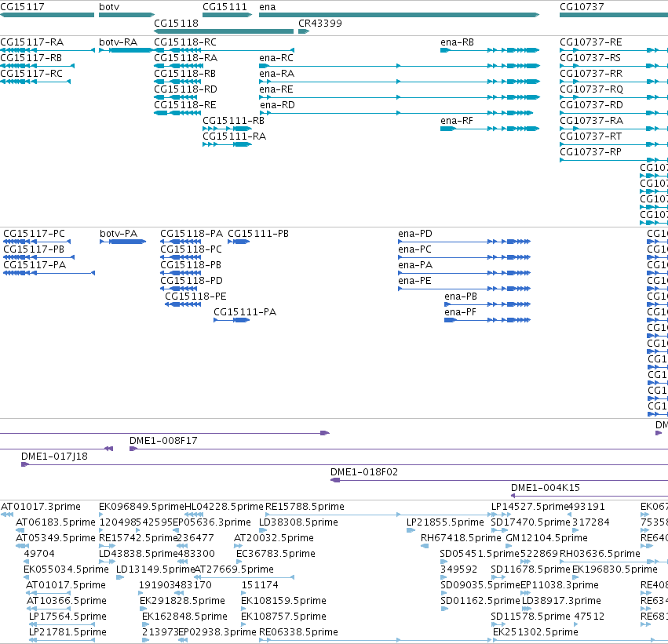Click transcript CG10737-RS
The image size is (668, 644).
click(x=614, y=66)
